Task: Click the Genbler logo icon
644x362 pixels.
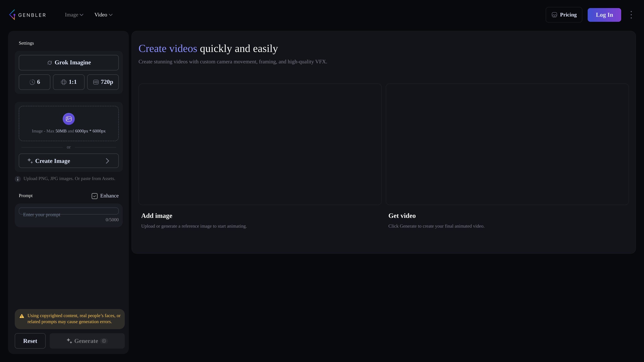Action: (12, 15)
